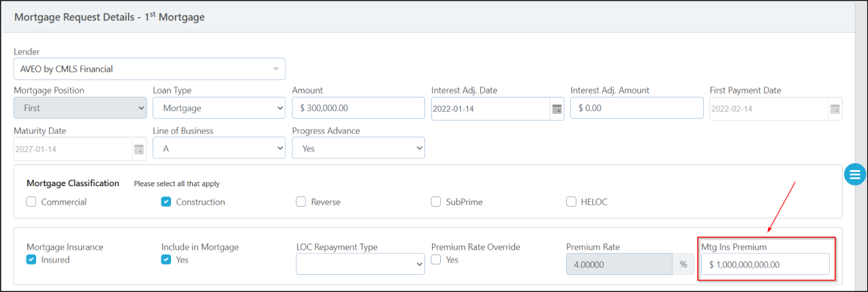
Task: Select the HELOC checkbox
Action: click(571, 202)
